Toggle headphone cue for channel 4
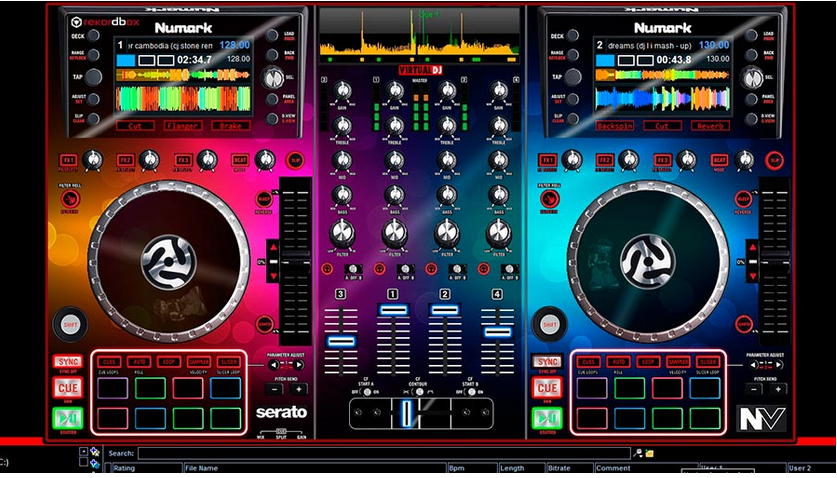837x478 pixels. pyautogui.click(x=484, y=269)
